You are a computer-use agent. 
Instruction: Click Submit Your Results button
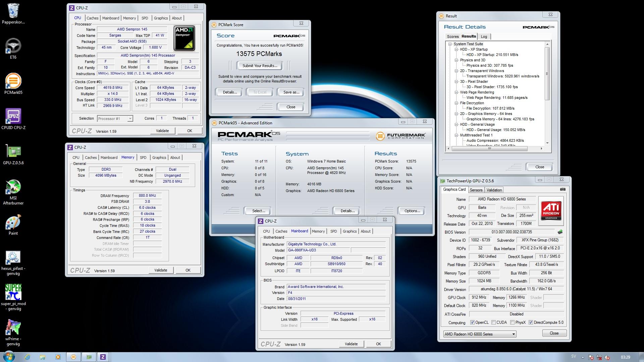(260, 66)
